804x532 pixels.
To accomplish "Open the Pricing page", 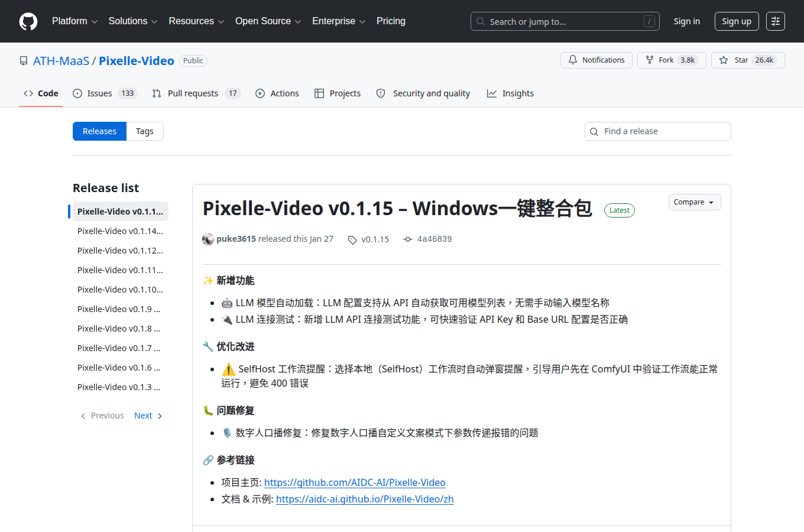I will (x=391, y=21).
